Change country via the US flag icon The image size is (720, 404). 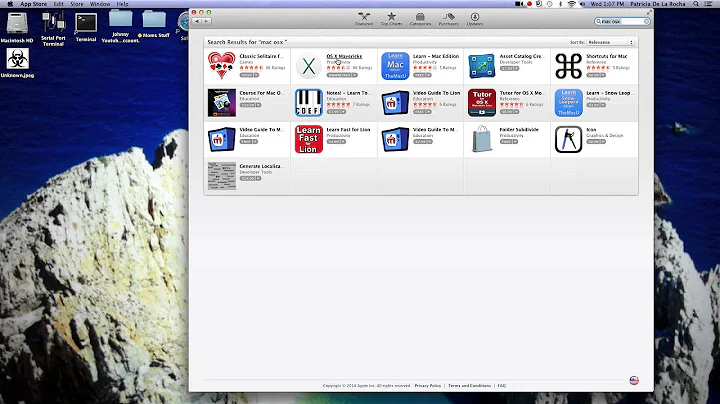pos(634,380)
